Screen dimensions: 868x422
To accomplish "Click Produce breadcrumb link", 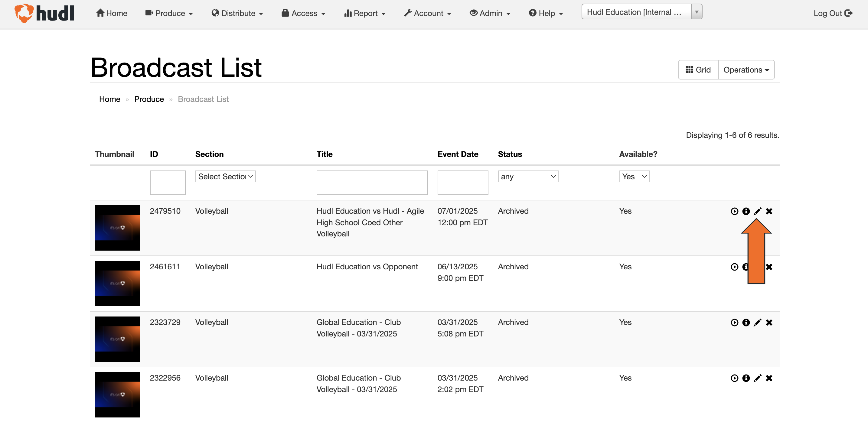I will (149, 99).
